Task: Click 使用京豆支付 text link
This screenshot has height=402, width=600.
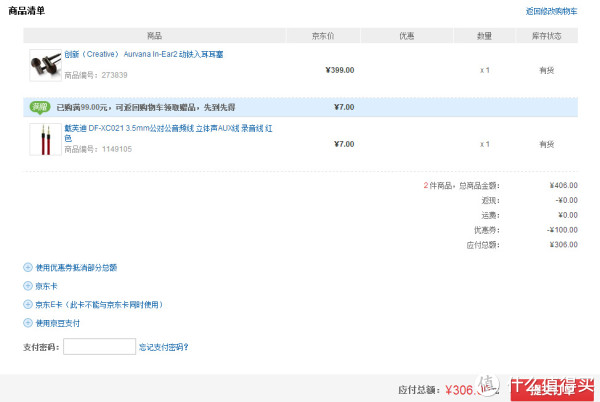Action: point(58,323)
